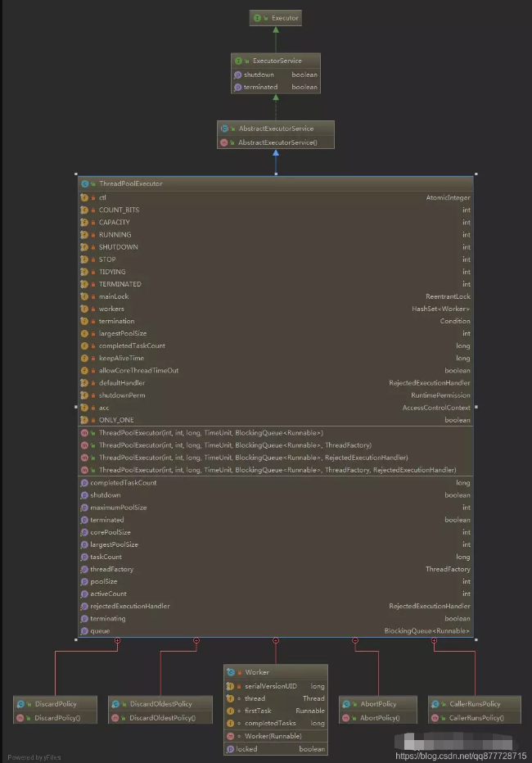532x763 pixels.
Task: Select the ExecutorService node title
Action: pyautogui.click(x=277, y=61)
